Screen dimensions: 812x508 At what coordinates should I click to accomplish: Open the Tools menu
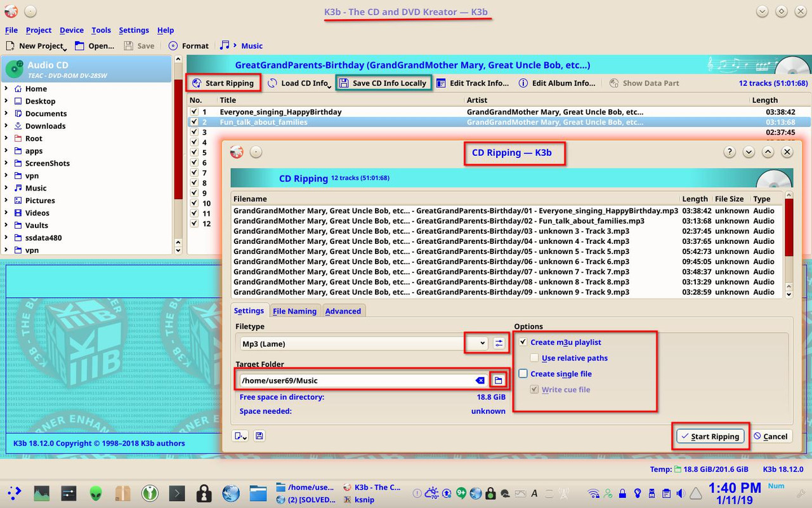point(101,30)
